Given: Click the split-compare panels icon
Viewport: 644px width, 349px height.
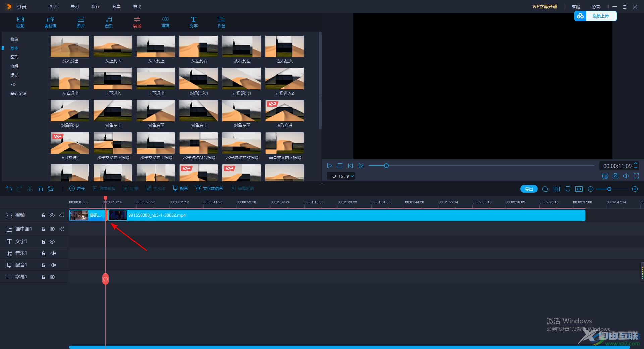Looking at the screenshot, I should [556, 189].
